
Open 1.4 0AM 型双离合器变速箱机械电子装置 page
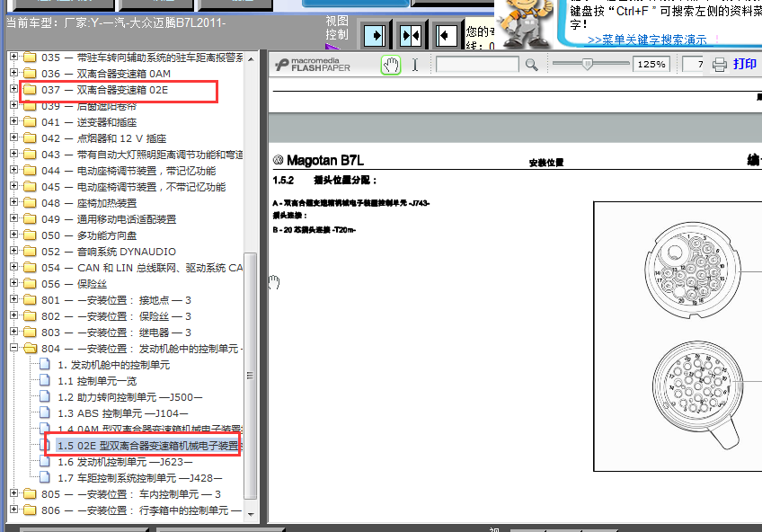[x=150, y=430]
